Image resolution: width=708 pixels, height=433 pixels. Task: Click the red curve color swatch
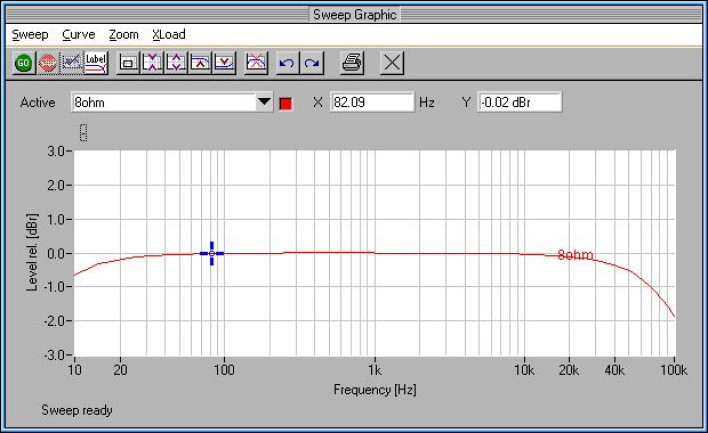click(x=285, y=102)
